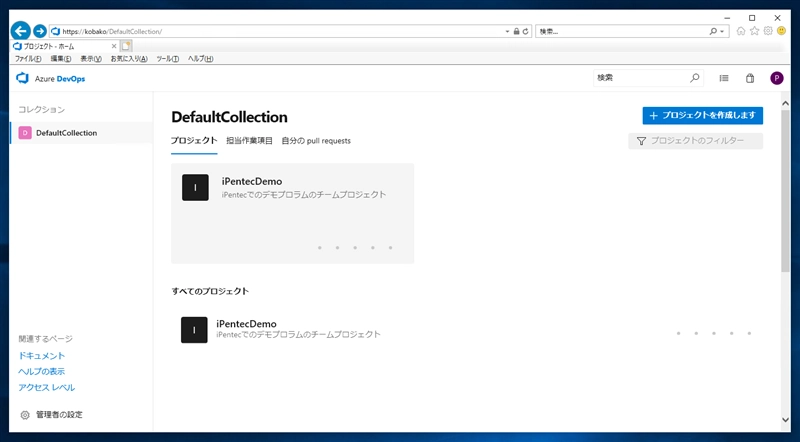Image resolution: width=800 pixels, height=442 pixels.
Task: Switch to the プロジェクト tab
Action: 194,141
